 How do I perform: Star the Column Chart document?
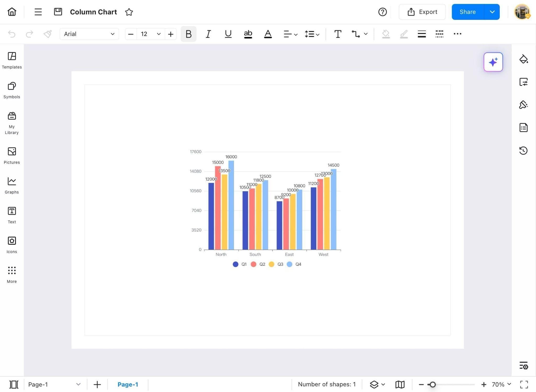129,12
